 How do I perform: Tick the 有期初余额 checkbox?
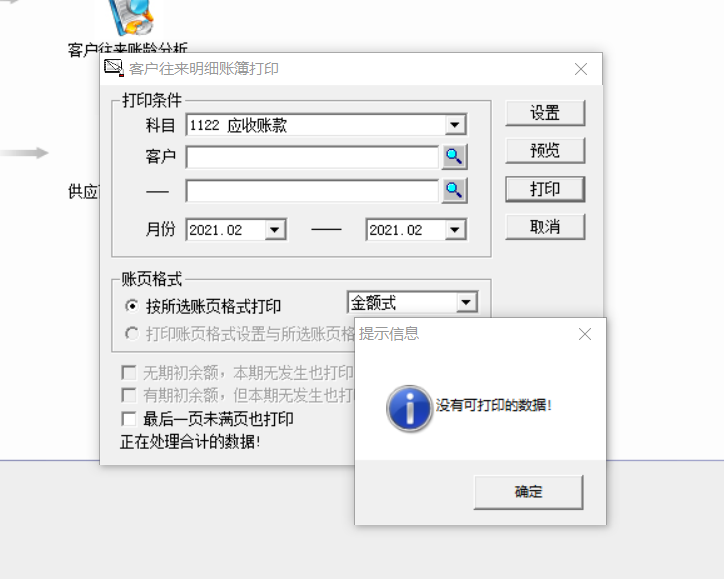(x=128, y=395)
